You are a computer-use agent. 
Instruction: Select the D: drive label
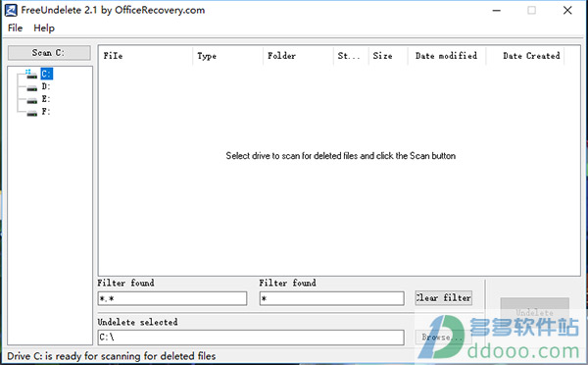pos(46,86)
